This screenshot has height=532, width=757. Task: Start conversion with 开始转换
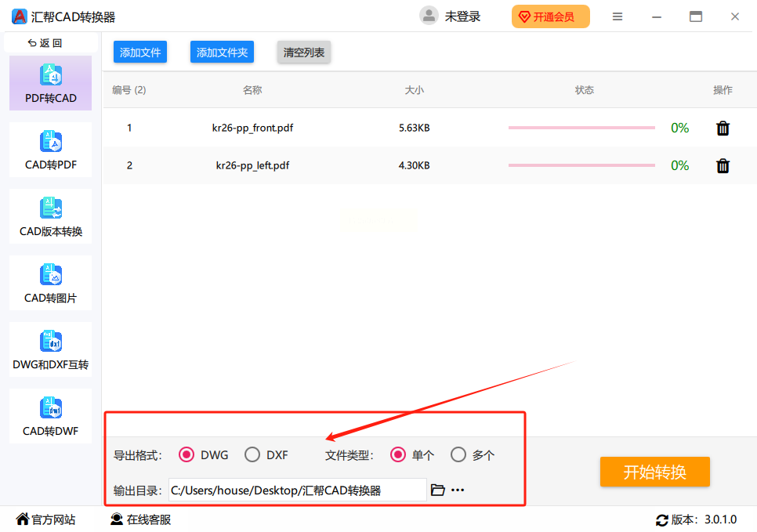pos(654,472)
